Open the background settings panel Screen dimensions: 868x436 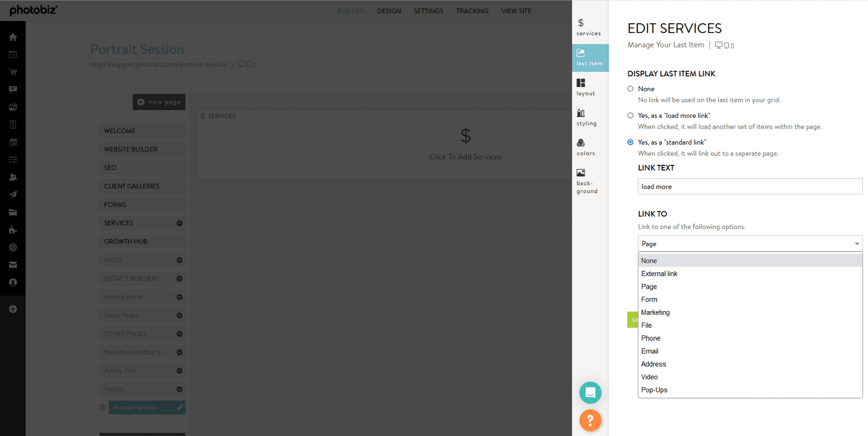(x=585, y=179)
